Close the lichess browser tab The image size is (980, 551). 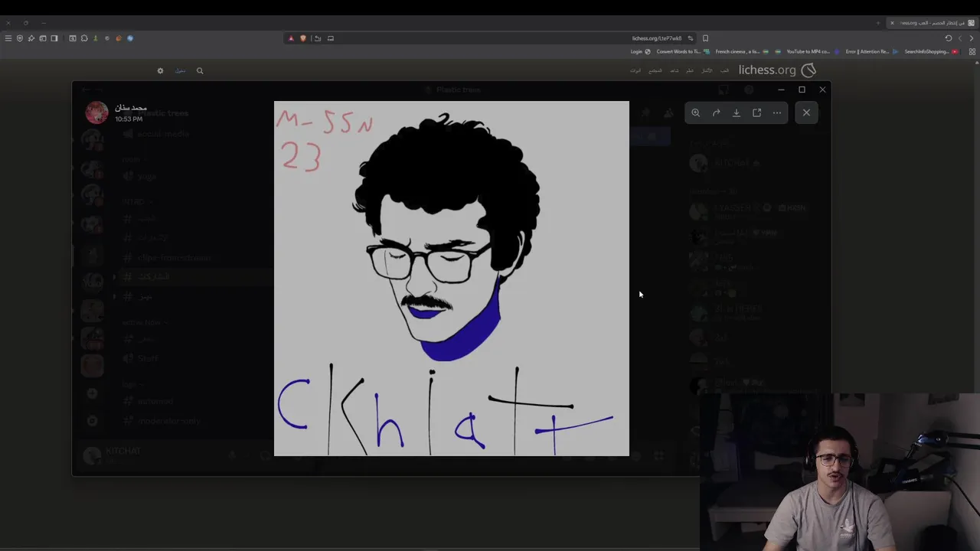pos(892,23)
